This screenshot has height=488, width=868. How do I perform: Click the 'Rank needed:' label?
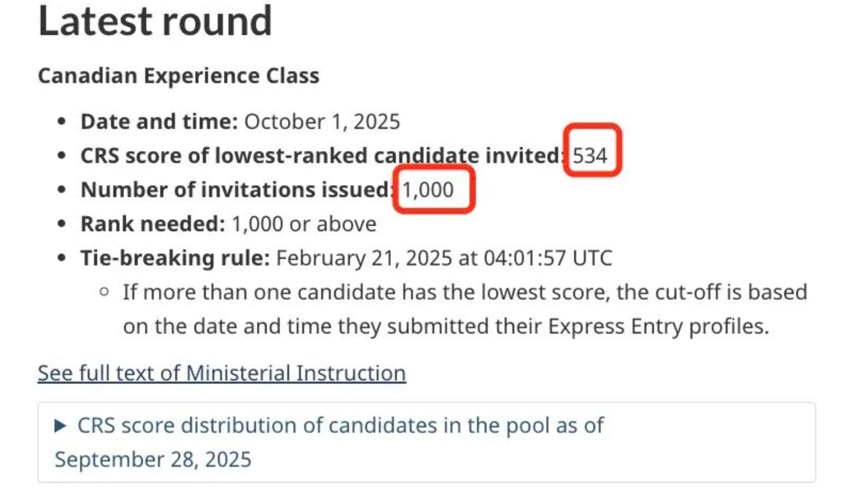(x=153, y=224)
